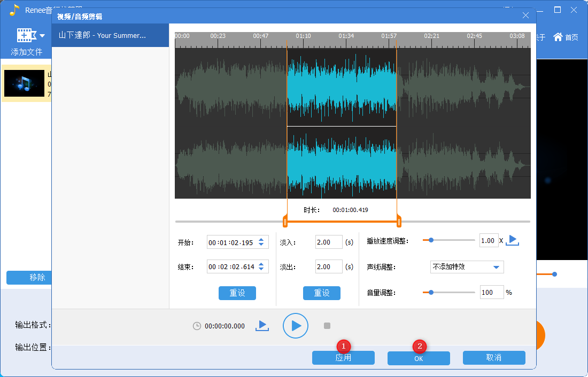Click the duration value 00:01:00.419

[350, 210]
